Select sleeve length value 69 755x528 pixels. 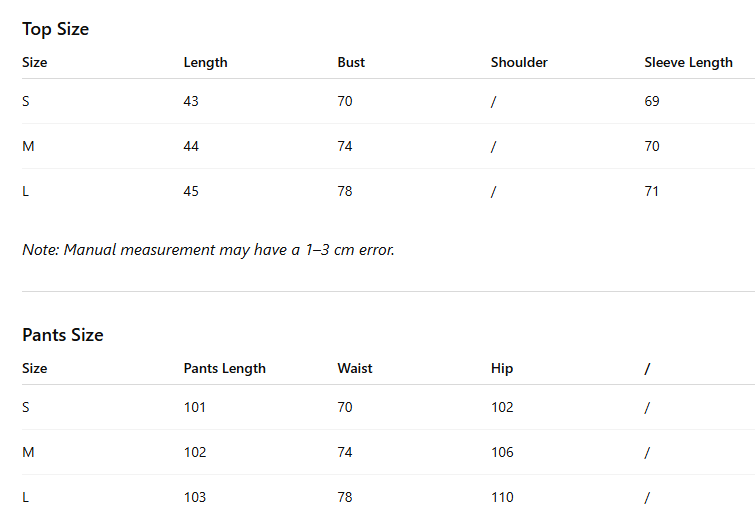[x=652, y=101]
